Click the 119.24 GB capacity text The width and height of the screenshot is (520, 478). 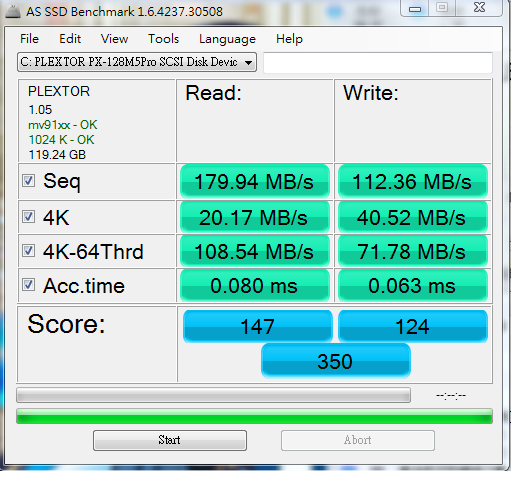coord(57,155)
